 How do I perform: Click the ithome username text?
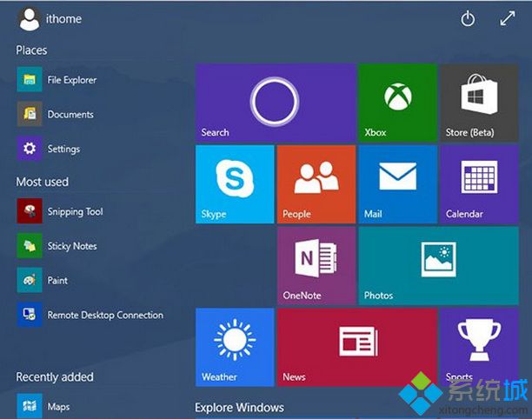tap(63, 19)
